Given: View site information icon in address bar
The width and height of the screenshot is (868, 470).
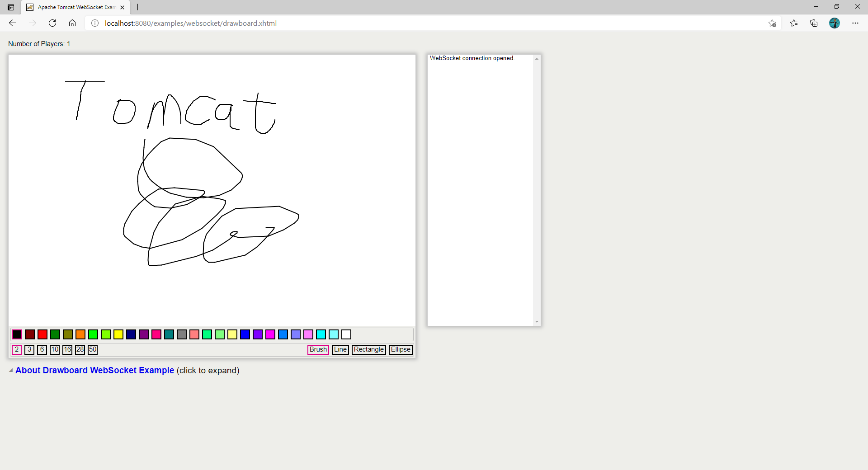Looking at the screenshot, I should click(95, 23).
